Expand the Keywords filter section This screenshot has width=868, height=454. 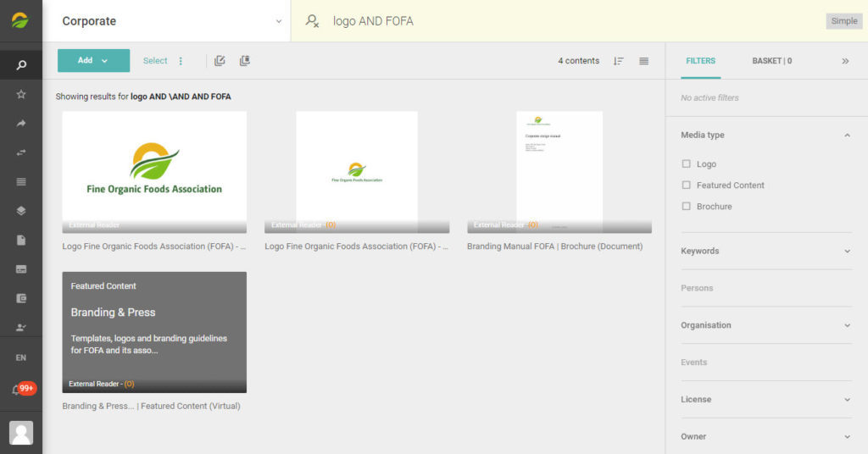766,251
